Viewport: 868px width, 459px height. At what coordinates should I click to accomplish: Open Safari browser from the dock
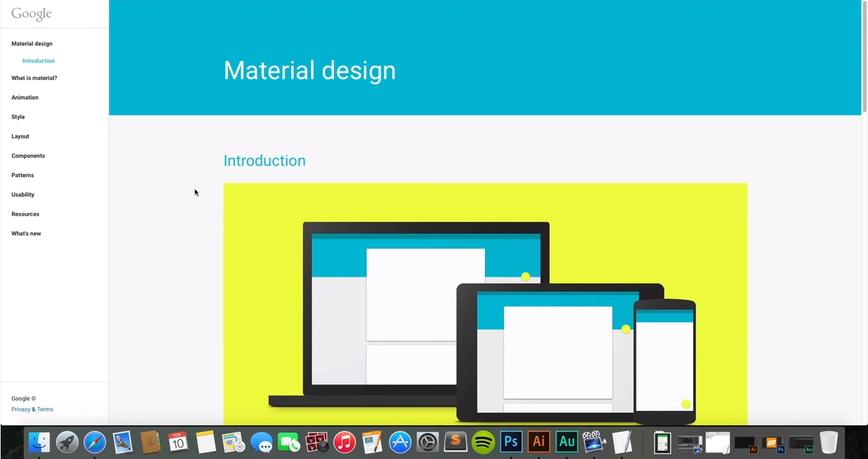click(x=95, y=443)
